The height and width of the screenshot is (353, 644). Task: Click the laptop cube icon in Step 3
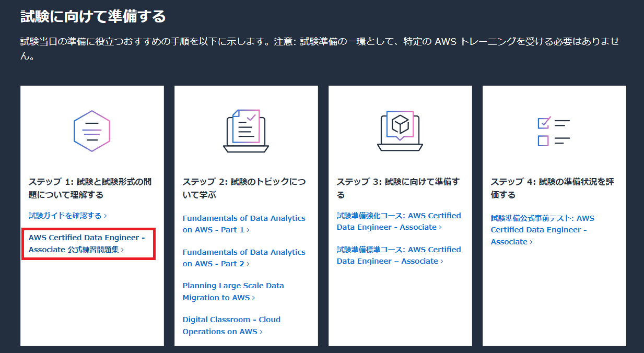pos(400,131)
